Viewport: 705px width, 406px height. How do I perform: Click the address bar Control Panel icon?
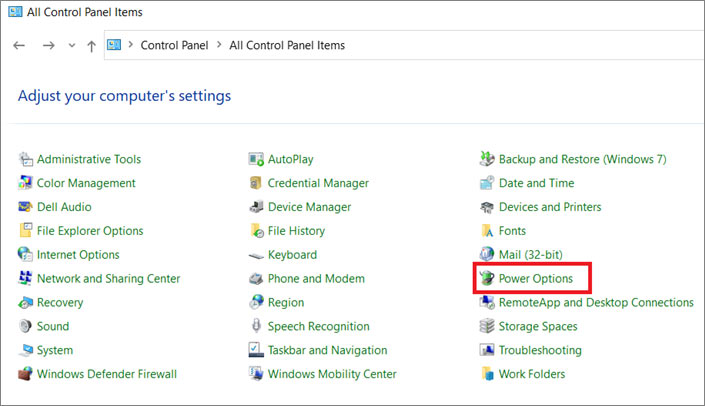(x=114, y=45)
